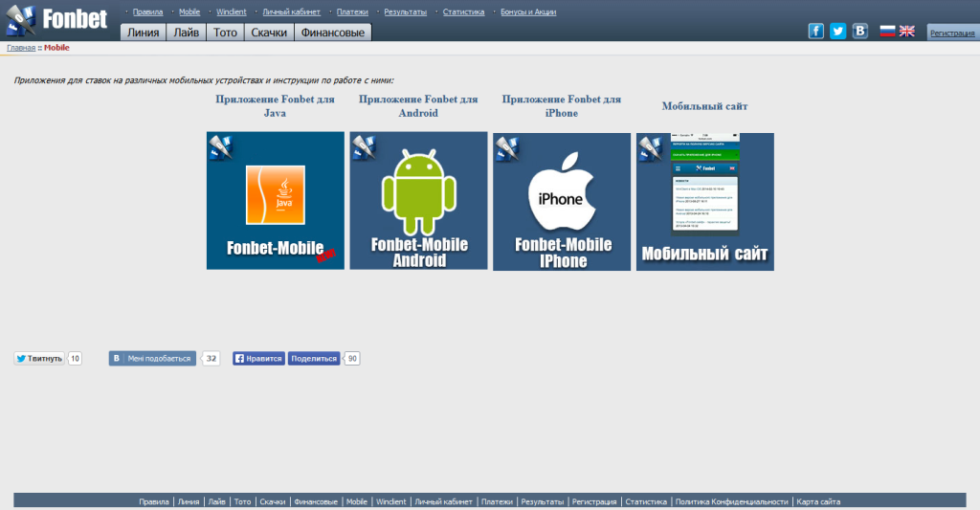
Task: Open the VKontakte social icon
Action: coord(860,32)
